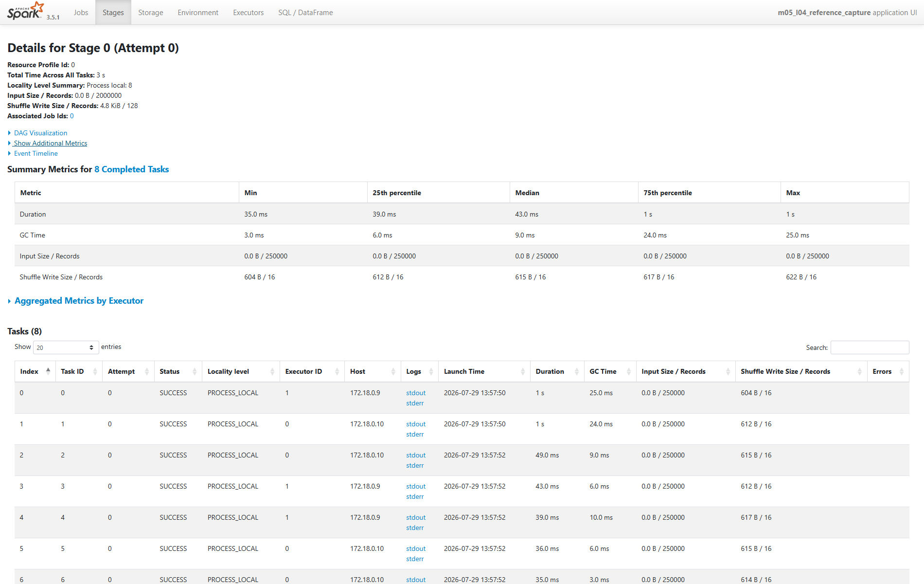This screenshot has width=924, height=584.
Task: Sort tasks by Launch Time arrow icon
Action: [523, 372]
